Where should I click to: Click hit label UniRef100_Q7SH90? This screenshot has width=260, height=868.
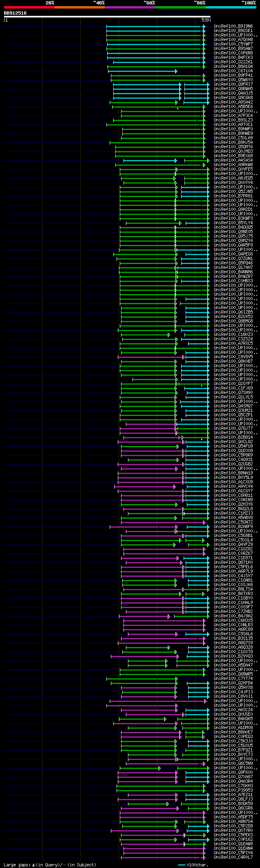pos(233,392)
